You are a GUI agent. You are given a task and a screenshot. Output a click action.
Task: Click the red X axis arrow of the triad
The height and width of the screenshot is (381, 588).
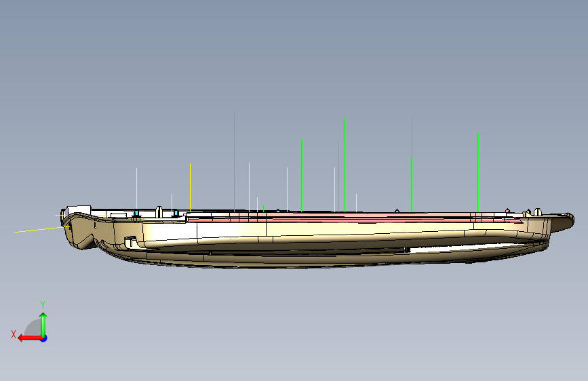[x=29, y=338]
